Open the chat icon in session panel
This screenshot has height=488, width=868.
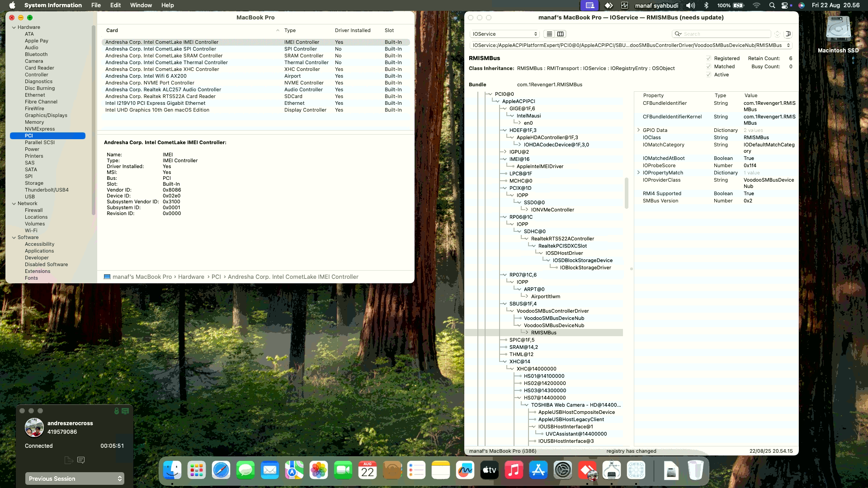point(81,460)
